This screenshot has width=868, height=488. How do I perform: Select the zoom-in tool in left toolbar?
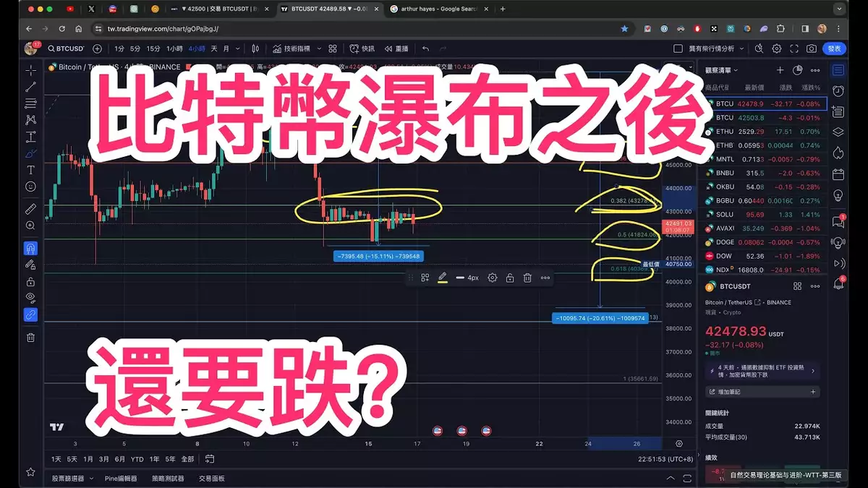[30, 226]
